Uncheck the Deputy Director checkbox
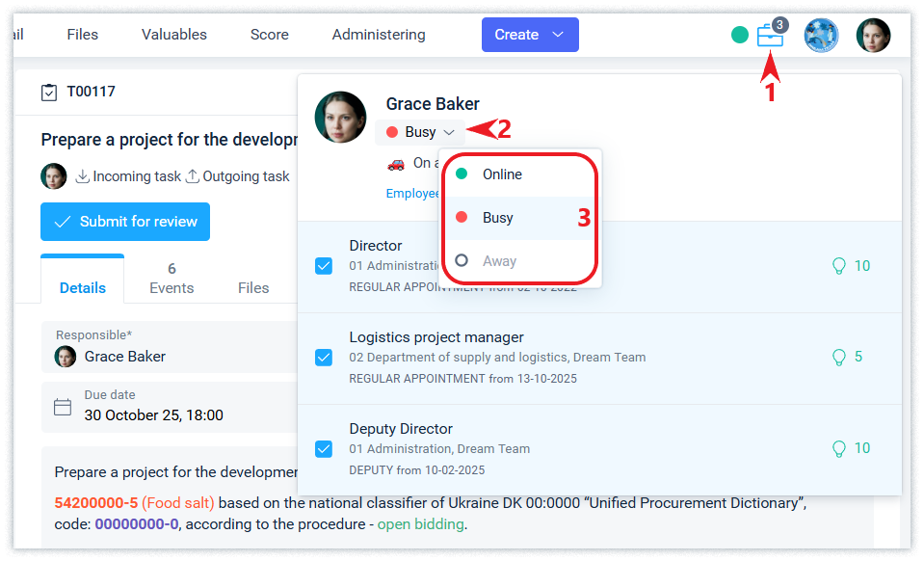Image resolution: width=924 pixels, height=561 pixels. pyautogui.click(x=324, y=449)
